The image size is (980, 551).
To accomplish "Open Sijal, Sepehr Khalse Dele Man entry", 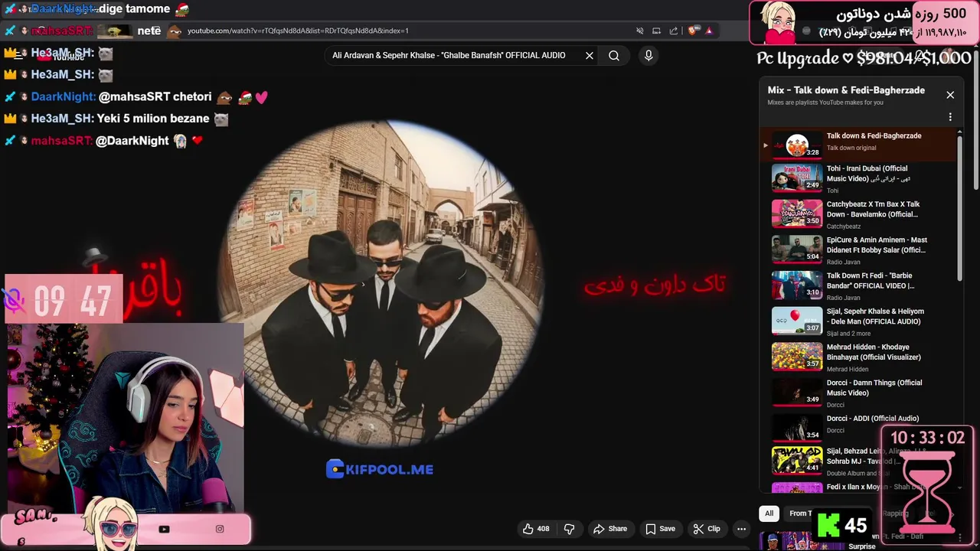I will pos(857,321).
